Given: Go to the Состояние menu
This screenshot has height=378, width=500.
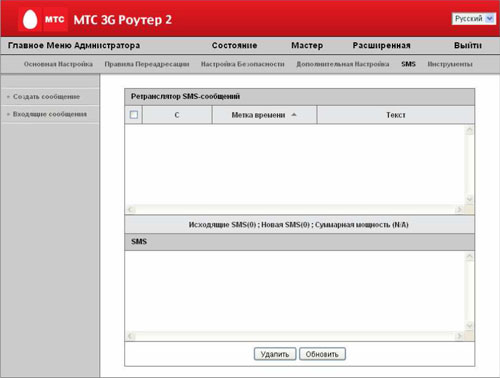Looking at the screenshot, I should (234, 46).
